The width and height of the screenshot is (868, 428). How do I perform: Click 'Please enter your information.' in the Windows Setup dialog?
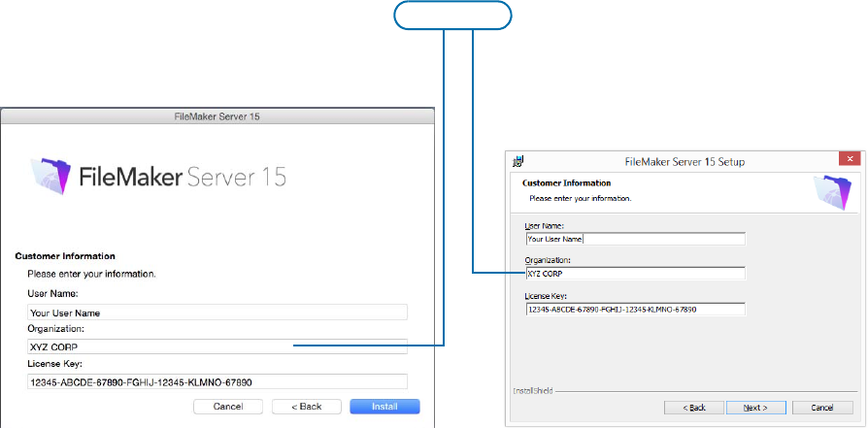581,198
